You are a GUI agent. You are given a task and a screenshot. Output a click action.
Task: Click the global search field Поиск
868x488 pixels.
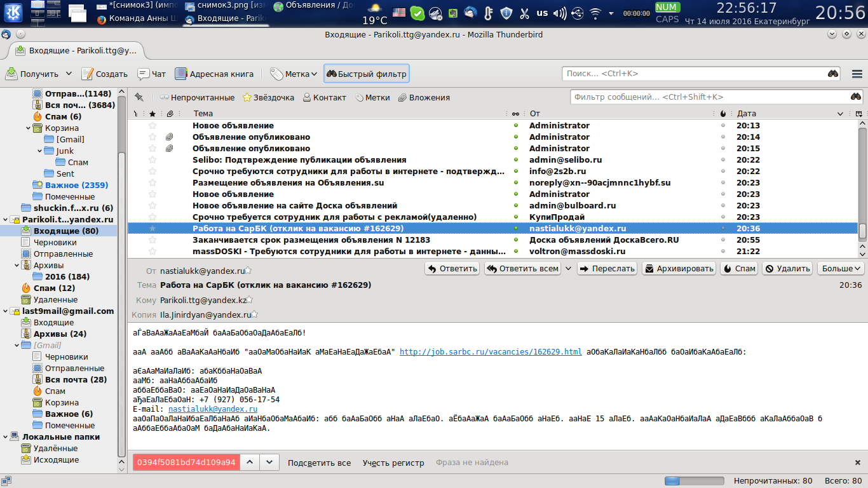point(702,74)
